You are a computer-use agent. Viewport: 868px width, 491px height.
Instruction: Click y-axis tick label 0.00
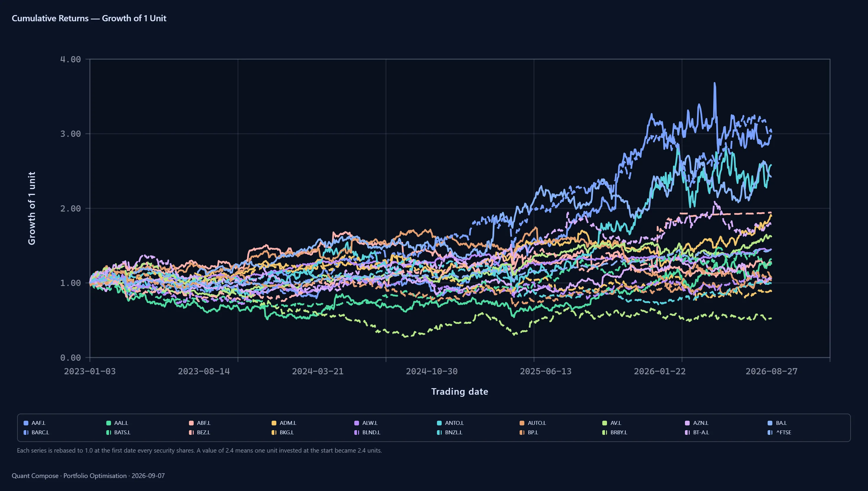tap(71, 357)
